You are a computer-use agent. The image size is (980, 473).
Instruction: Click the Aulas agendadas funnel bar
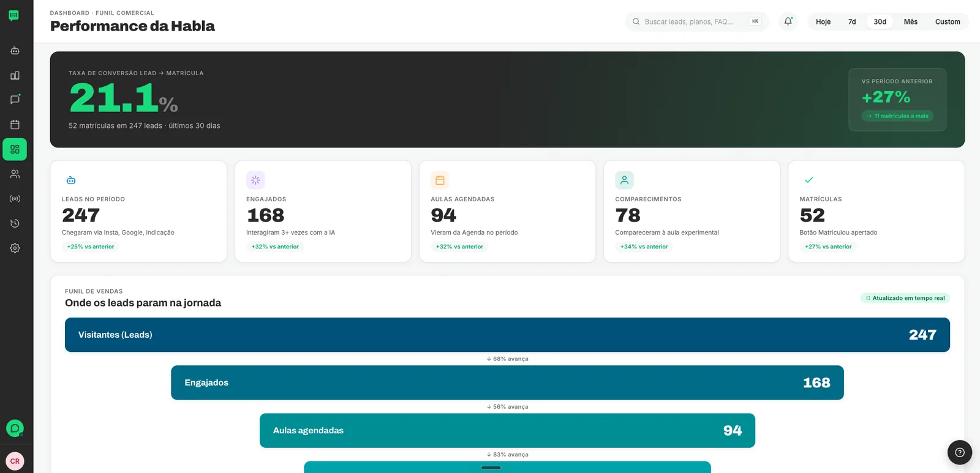click(507, 430)
